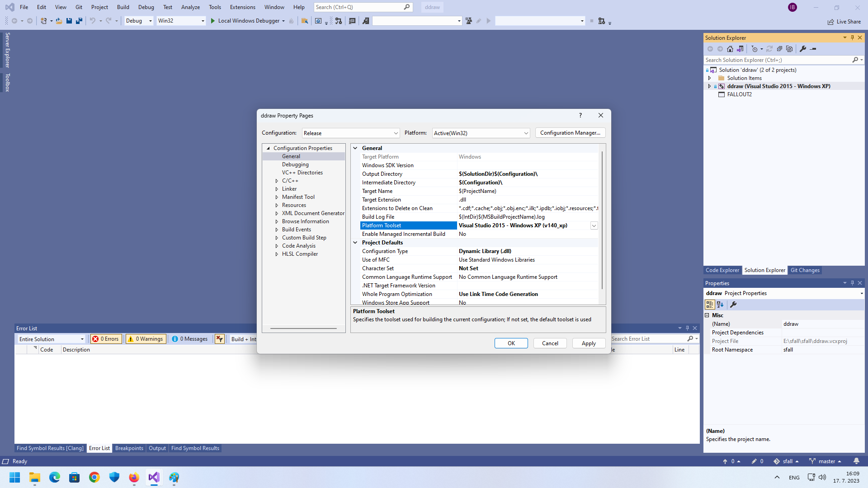Click the Home icon in Solution Explorer
The width and height of the screenshot is (868, 488).
pyautogui.click(x=730, y=49)
